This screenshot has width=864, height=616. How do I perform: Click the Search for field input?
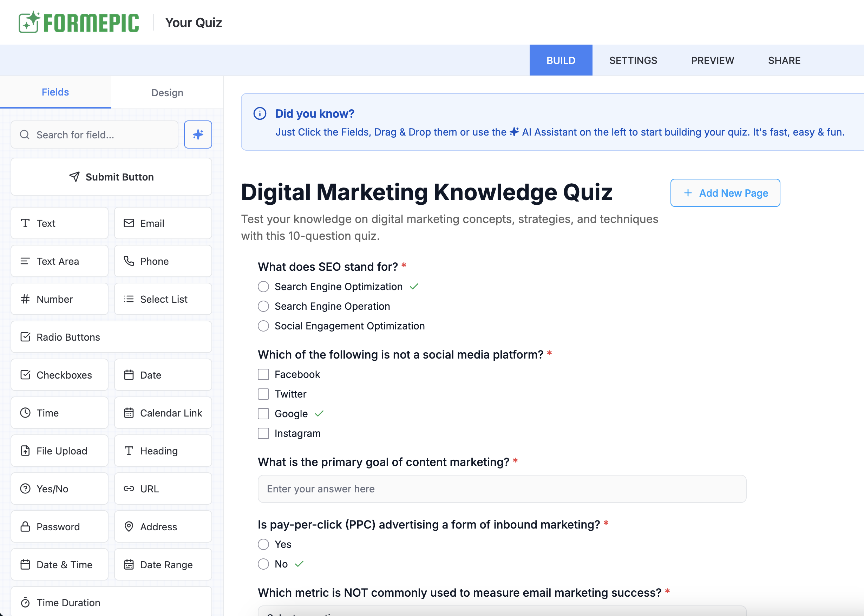point(95,135)
